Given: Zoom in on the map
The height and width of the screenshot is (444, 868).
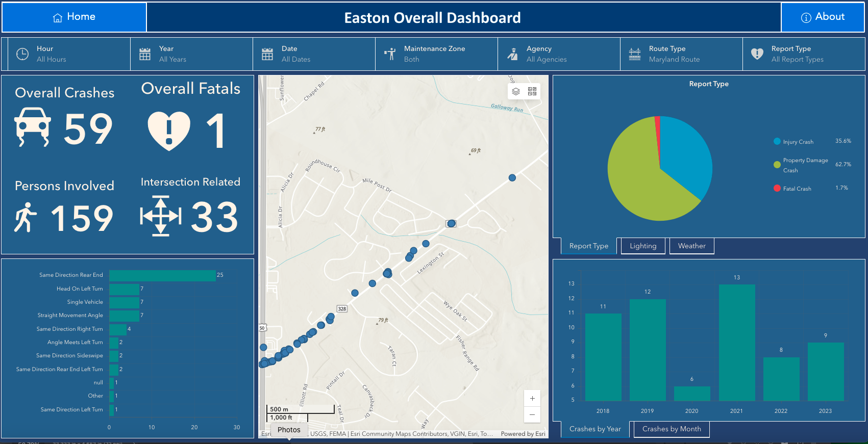Looking at the screenshot, I should 532,399.
